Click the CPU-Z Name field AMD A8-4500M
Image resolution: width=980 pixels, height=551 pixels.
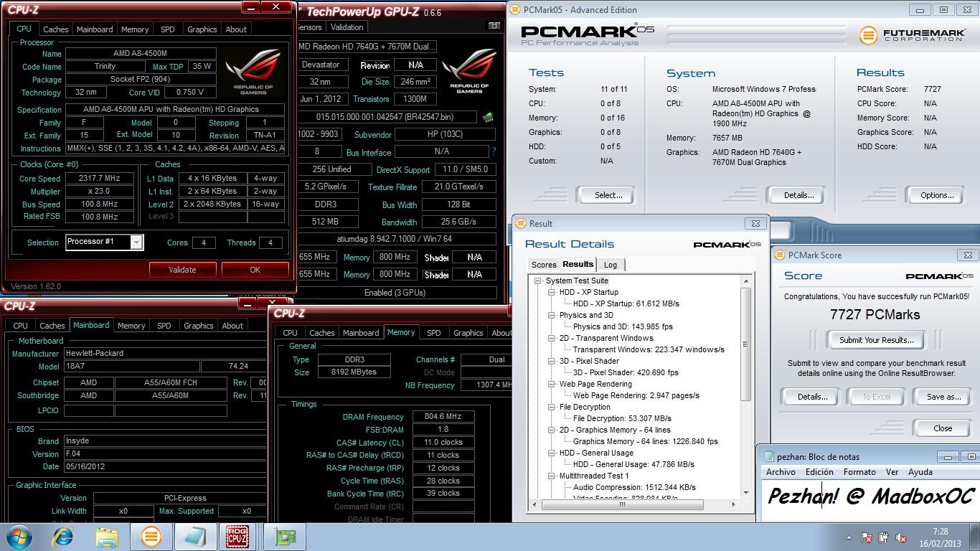tap(141, 54)
